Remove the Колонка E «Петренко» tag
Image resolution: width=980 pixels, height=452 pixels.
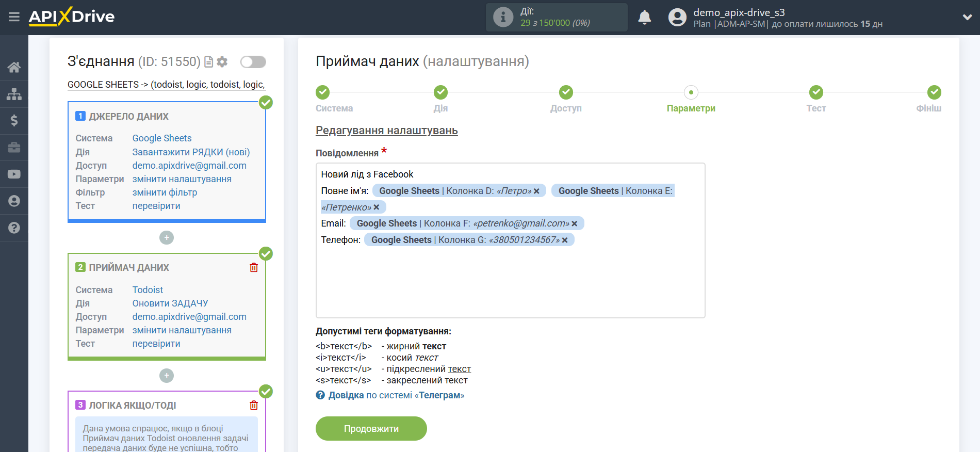coord(377,207)
